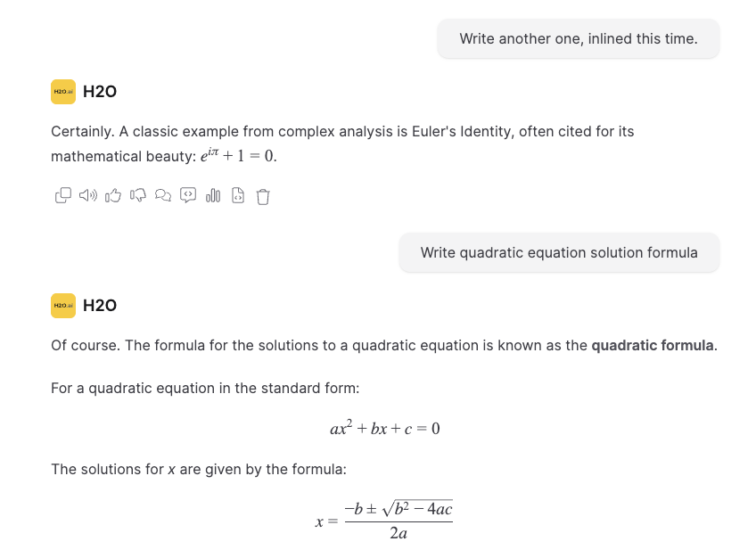Click the quadratic equation solution prompt bubble
756x558 pixels.
click(559, 252)
